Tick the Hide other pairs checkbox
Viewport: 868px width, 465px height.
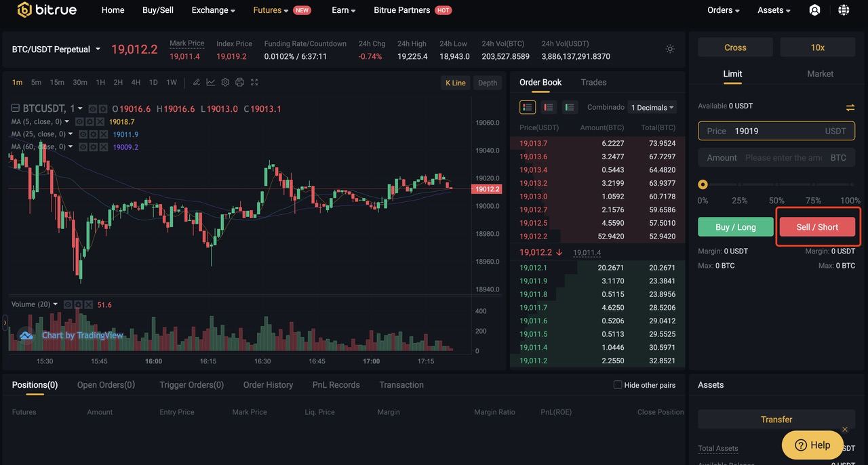pyautogui.click(x=618, y=384)
